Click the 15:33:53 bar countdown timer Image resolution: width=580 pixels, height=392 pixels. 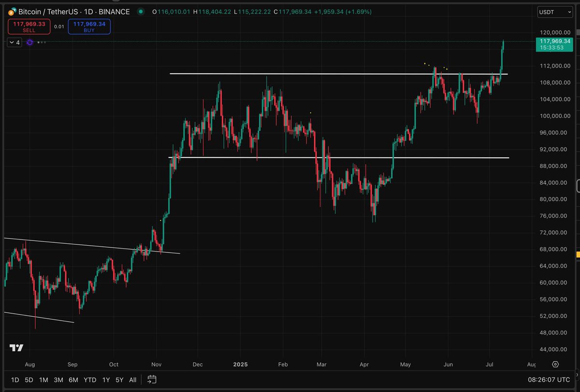coord(553,48)
